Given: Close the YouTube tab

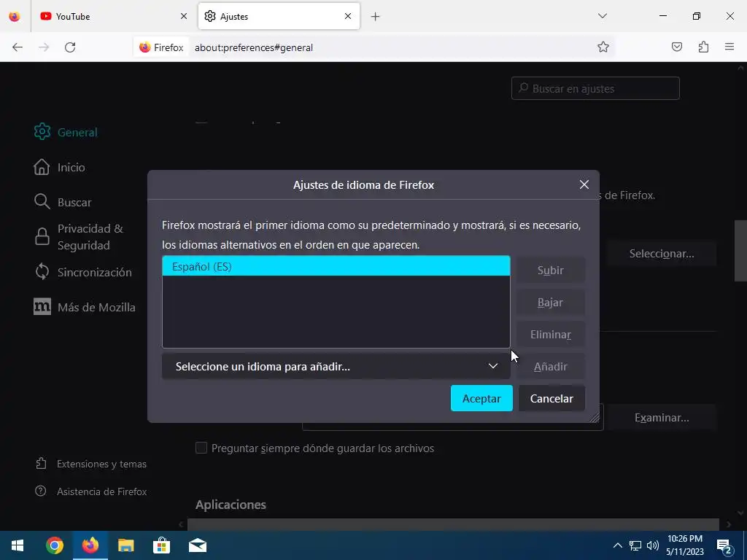Looking at the screenshot, I should click(184, 16).
